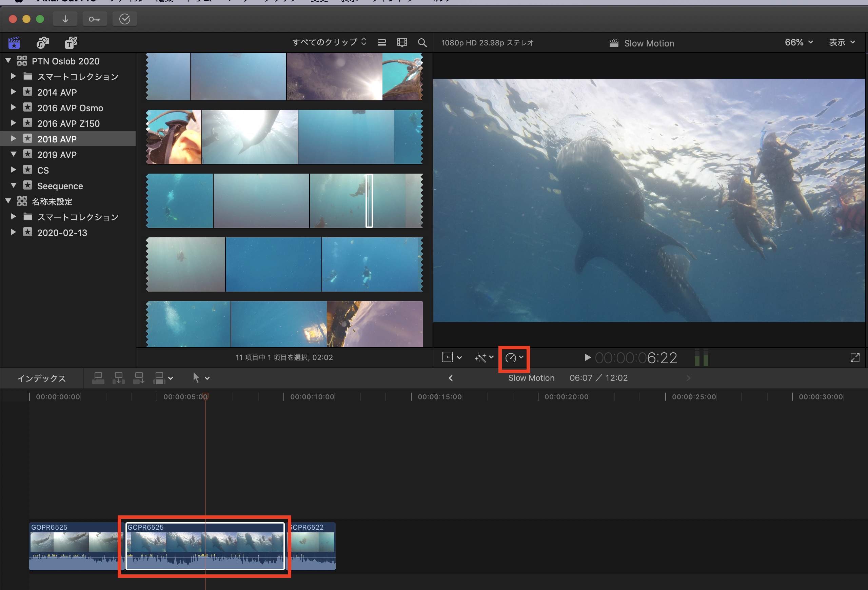Open the すべてのクリップ filter menu
The image size is (868, 590).
[x=329, y=42]
